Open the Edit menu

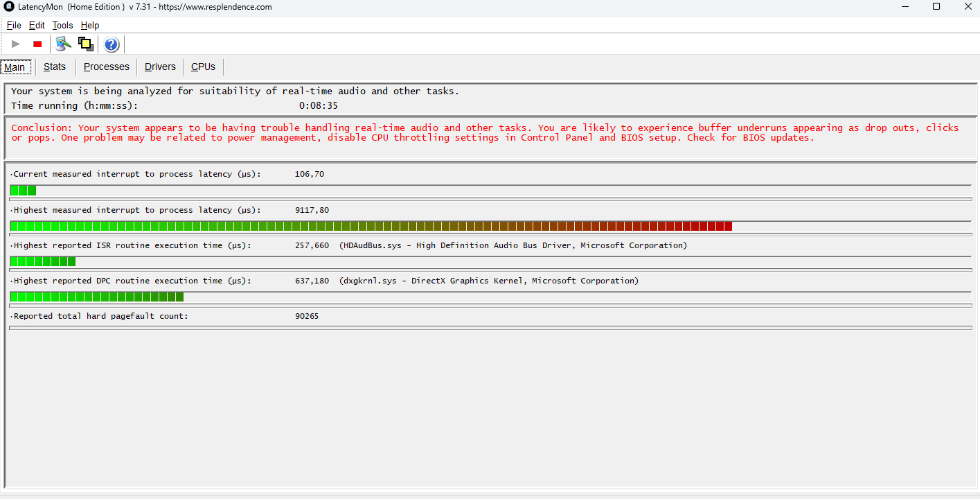point(37,26)
